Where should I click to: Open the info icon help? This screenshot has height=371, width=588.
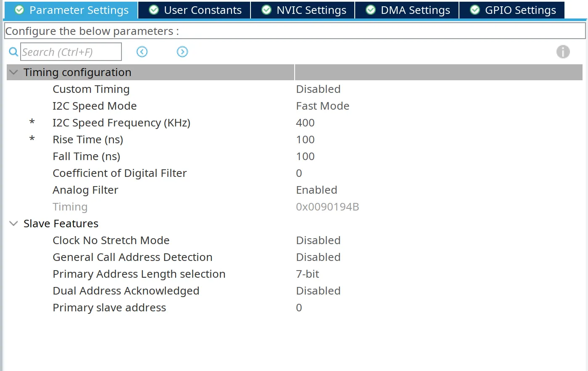[x=563, y=52]
